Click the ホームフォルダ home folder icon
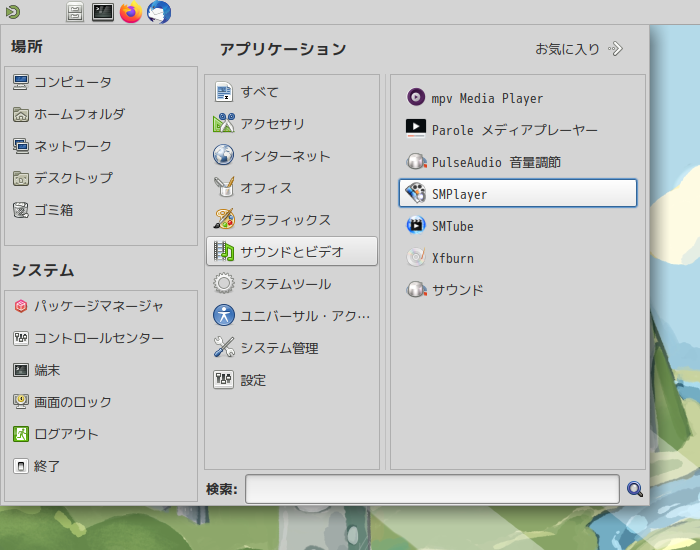Image resolution: width=700 pixels, height=550 pixels. pos(21,114)
